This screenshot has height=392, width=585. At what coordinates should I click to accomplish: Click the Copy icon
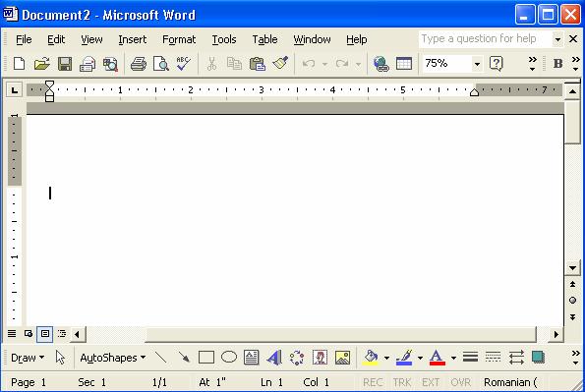234,64
